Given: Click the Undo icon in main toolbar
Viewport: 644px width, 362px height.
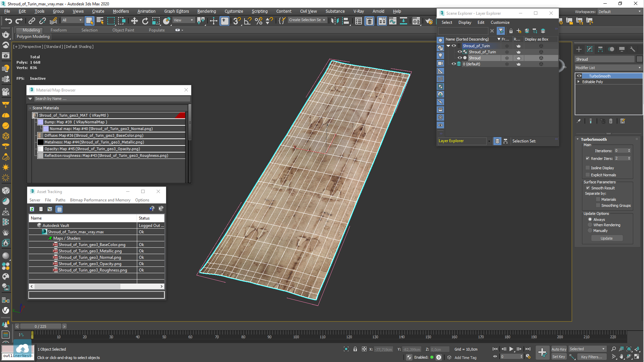Looking at the screenshot, I should pos(8,21).
